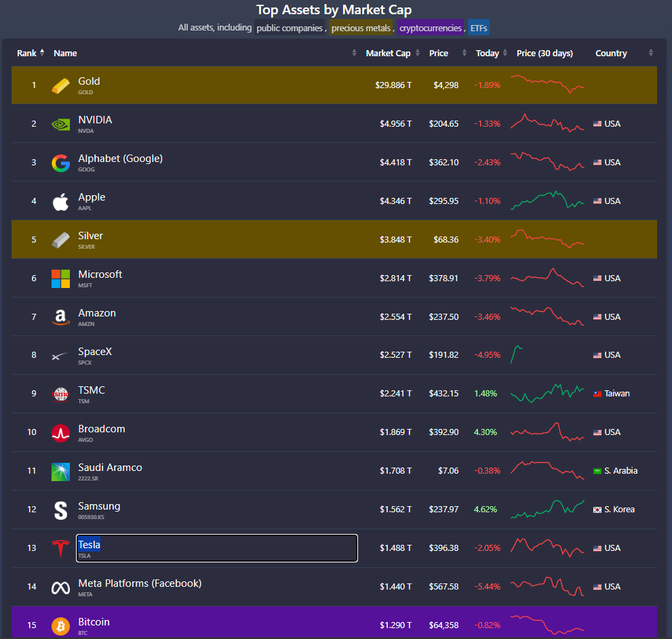Toggle the cryptocurrencies filter tag
Image resolution: width=672 pixels, height=639 pixels.
[x=431, y=28]
